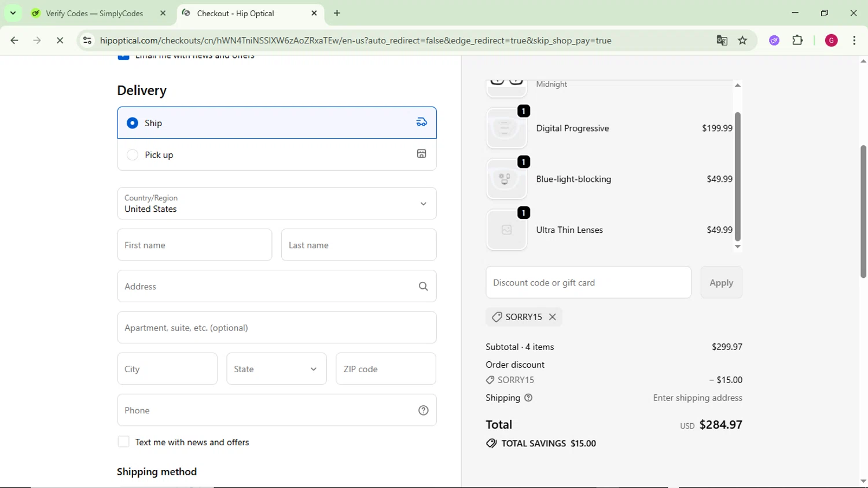Click the shipping info question mark icon
The image size is (868, 488).
[x=528, y=398]
